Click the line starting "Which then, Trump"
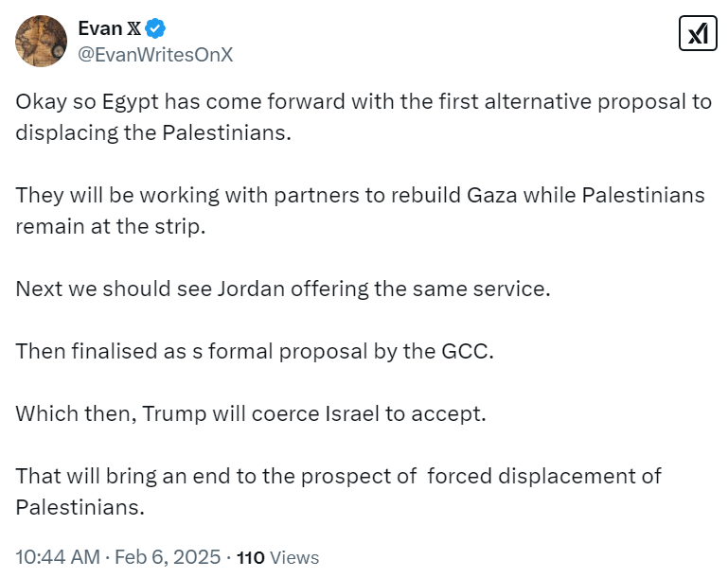Screen dimensions: 728x578 pos(250,413)
